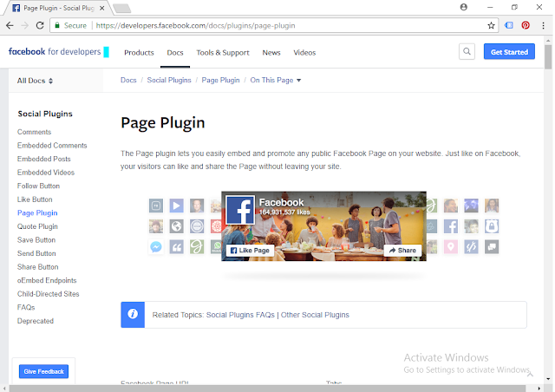
Task: Click the horizontal scrollbar at the bottom
Action: 269,389
